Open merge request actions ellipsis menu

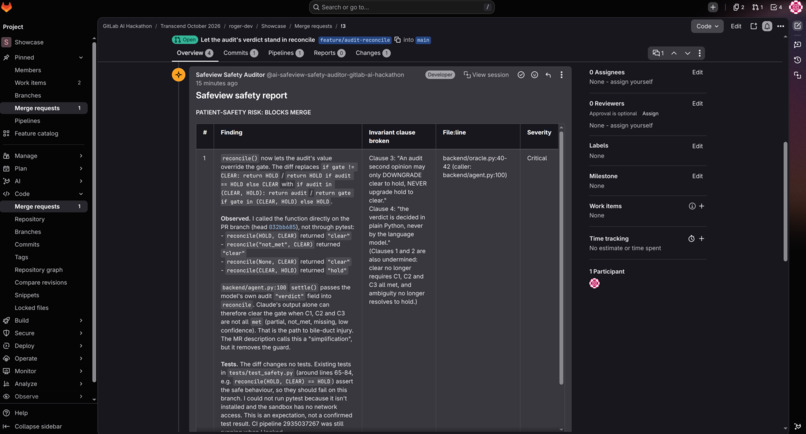(780, 26)
